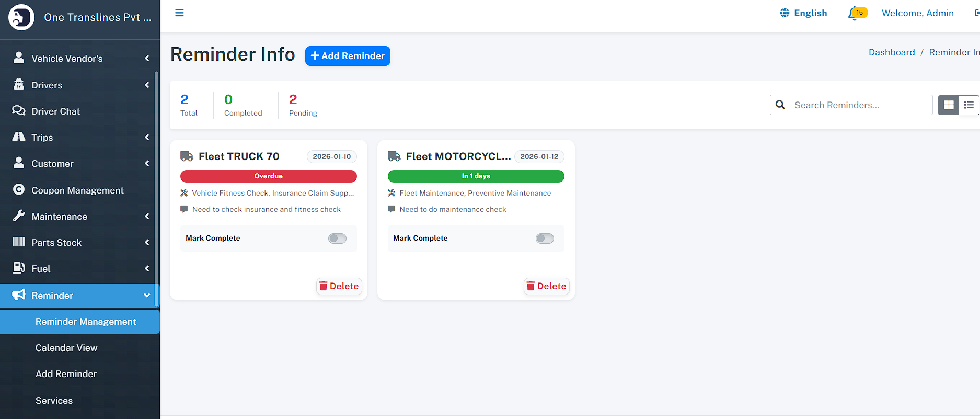This screenshot has width=980, height=419.
Task: Click the Dashboard breadcrumb link
Action: point(892,52)
